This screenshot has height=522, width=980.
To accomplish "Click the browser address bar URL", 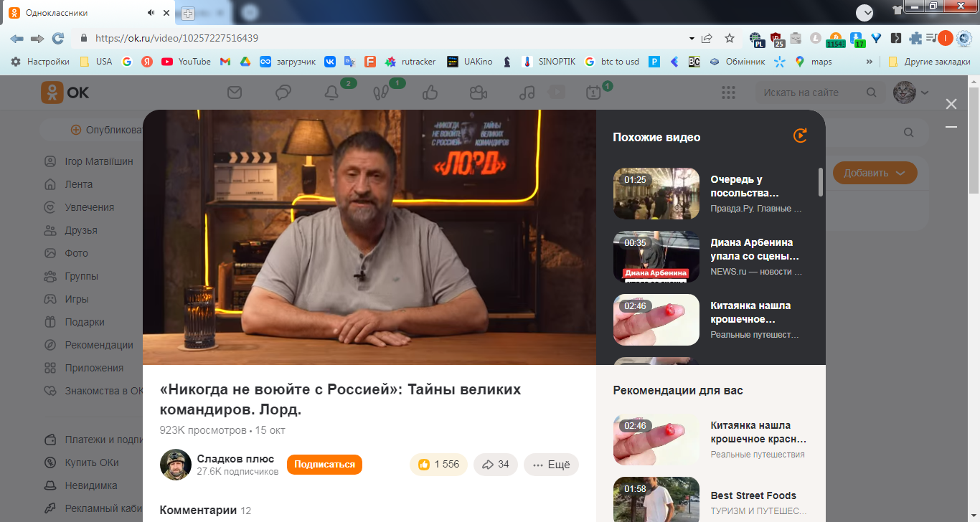I will coord(176,38).
